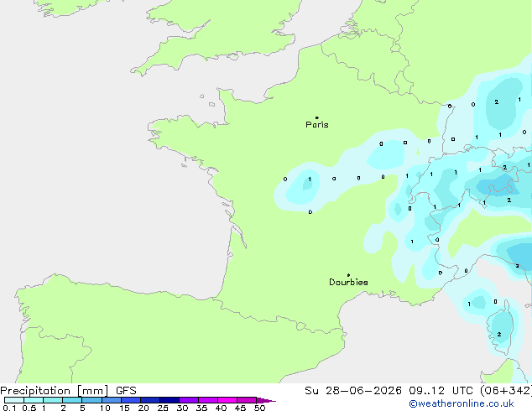Select the black dot marker above Paris

[317, 117]
